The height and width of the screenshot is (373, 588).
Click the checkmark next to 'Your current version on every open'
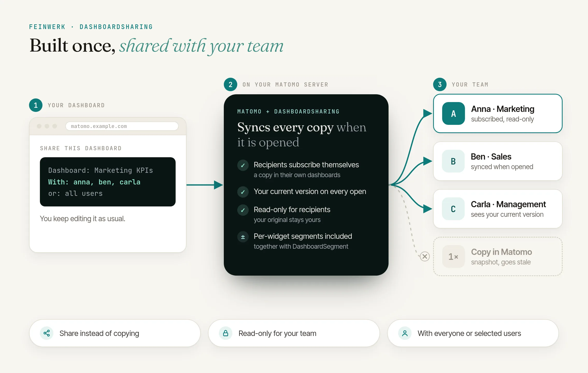(x=243, y=192)
